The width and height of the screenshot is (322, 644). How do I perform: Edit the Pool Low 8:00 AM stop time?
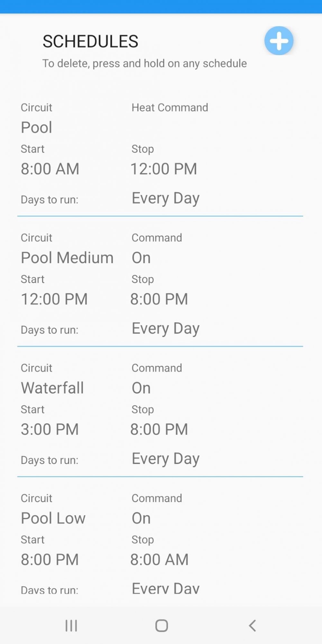coord(160,559)
